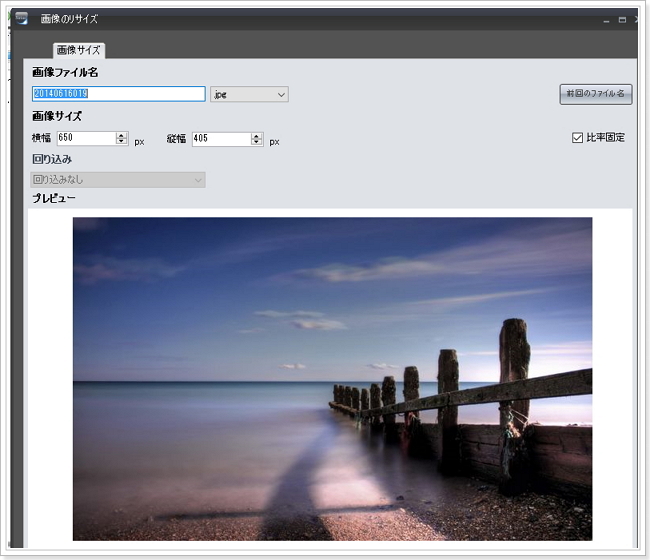
Task: Click the プレビュー section label
Action: click(54, 198)
